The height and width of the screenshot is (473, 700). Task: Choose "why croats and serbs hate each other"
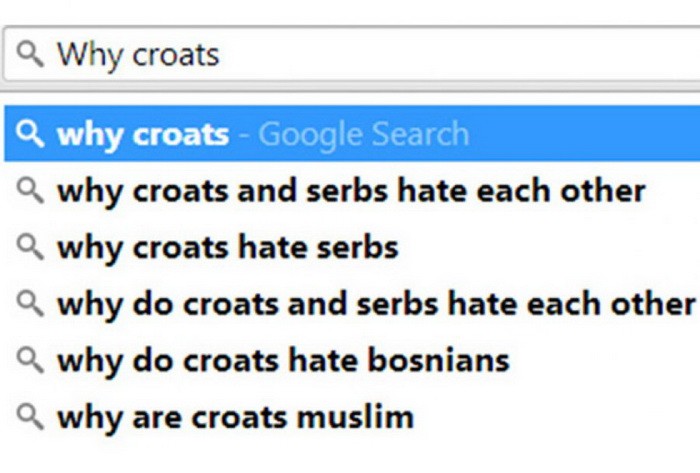[350, 190]
